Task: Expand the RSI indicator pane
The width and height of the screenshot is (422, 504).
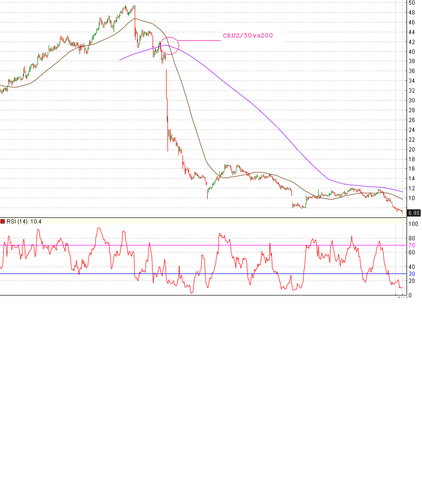Action: click(x=206, y=257)
